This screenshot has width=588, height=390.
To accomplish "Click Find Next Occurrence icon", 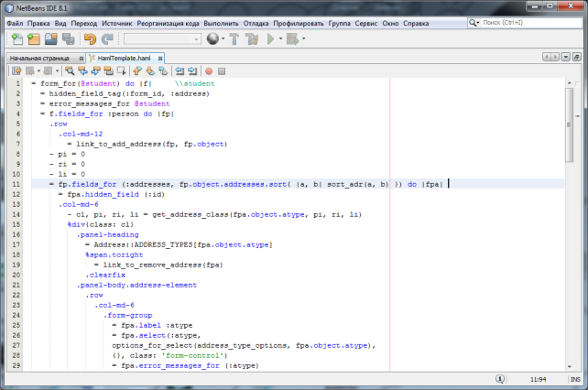I will pyautogui.click(x=95, y=70).
